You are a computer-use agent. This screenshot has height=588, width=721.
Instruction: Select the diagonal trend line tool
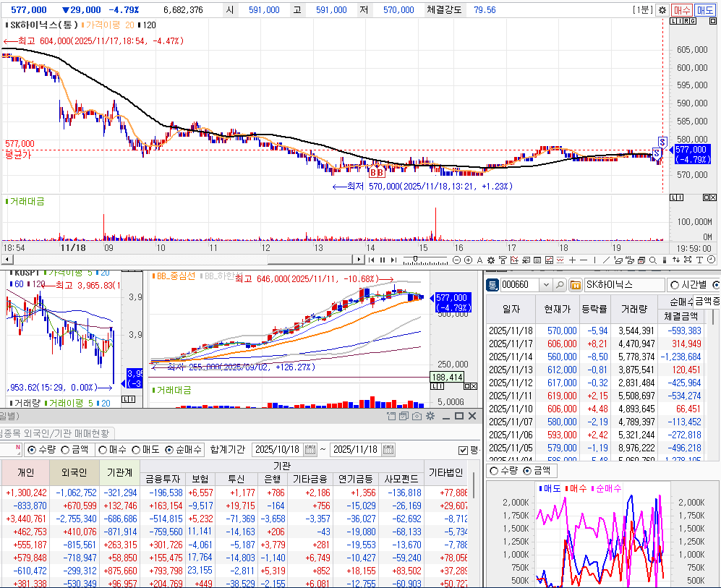pyautogui.click(x=606, y=260)
